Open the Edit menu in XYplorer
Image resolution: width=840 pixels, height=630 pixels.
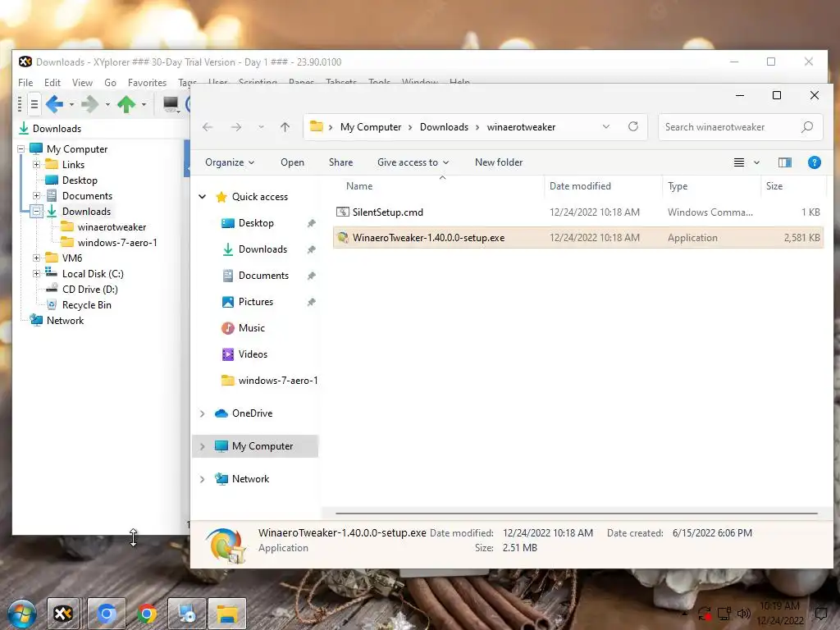point(52,83)
